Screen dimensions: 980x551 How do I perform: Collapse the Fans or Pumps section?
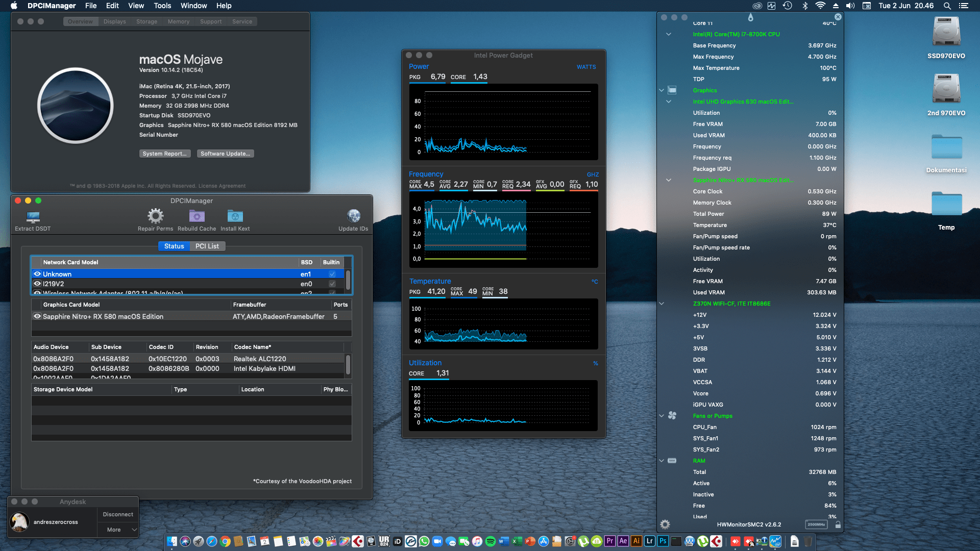pos(661,416)
